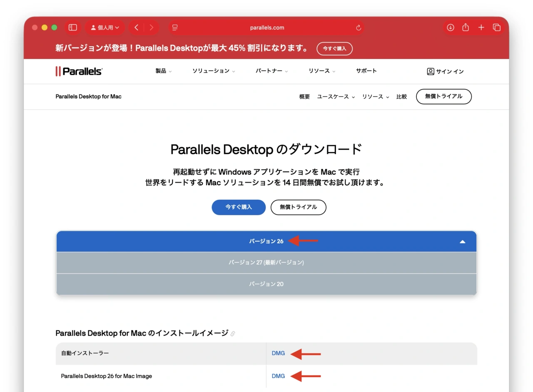The height and width of the screenshot is (392, 533).
Task: Go back with the Safari back arrow
Action: 136,27
